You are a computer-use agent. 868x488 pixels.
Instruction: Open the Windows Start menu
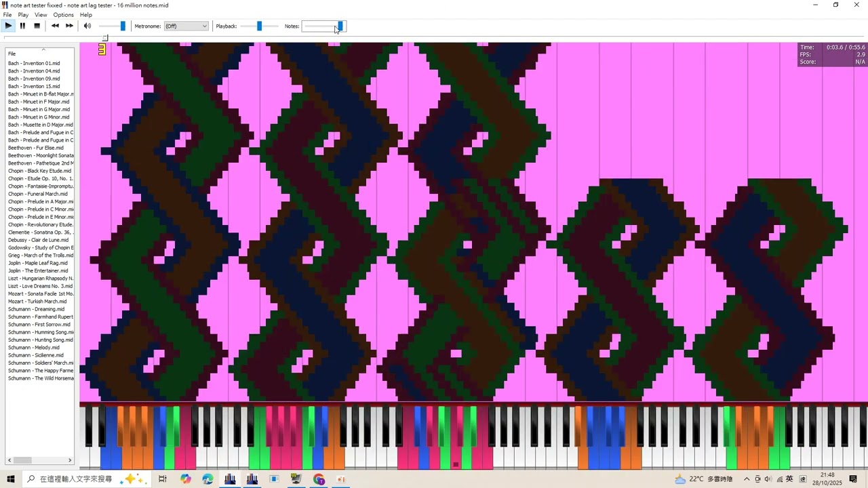pyautogui.click(x=10, y=479)
